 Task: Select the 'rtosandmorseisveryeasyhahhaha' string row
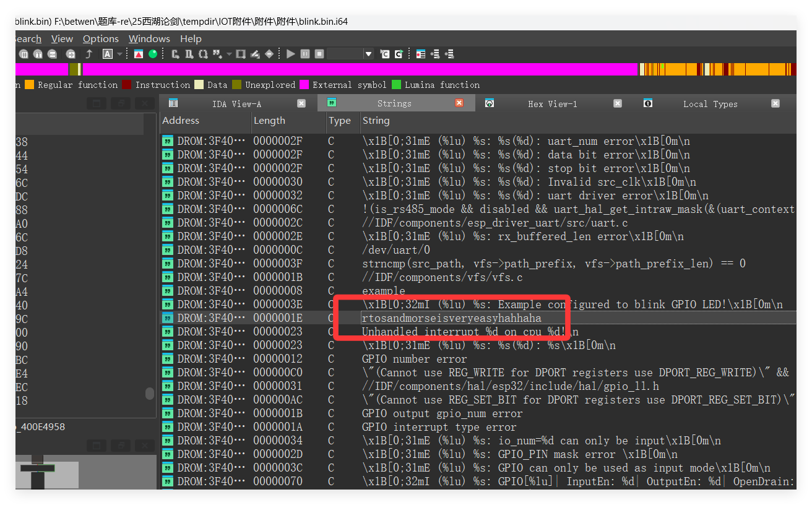[478, 318]
